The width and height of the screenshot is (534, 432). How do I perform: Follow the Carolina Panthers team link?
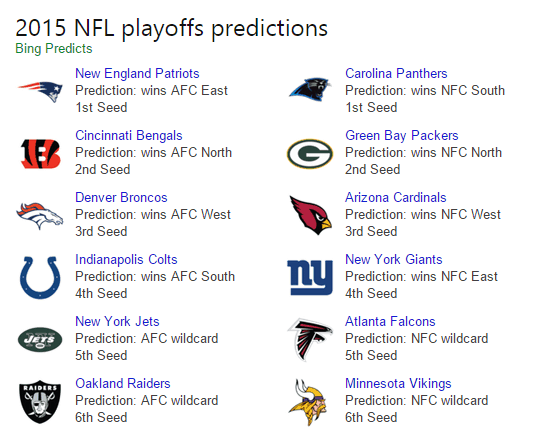[396, 74]
